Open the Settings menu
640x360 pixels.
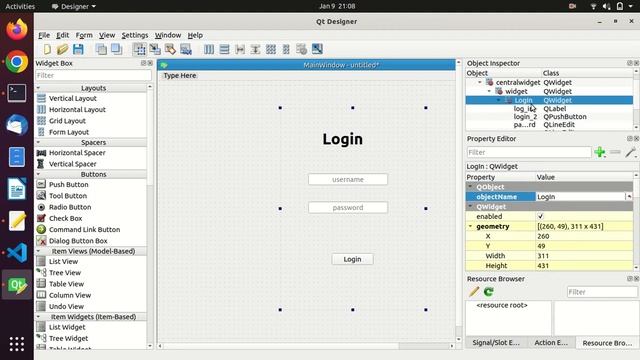(x=135, y=35)
